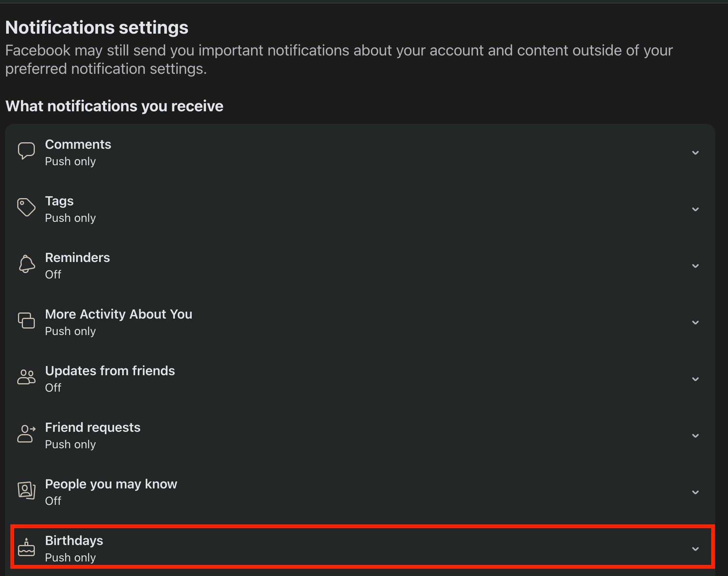Expand the Tags settings chevron

coord(695,209)
